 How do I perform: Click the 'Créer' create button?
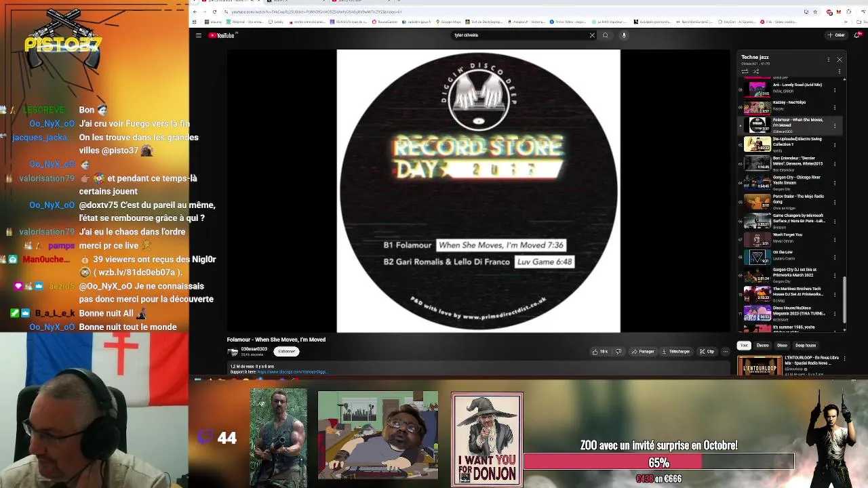point(836,35)
